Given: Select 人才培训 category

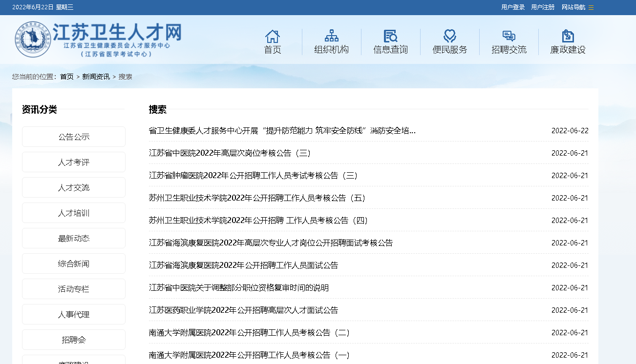Looking at the screenshot, I should pyautogui.click(x=74, y=213).
